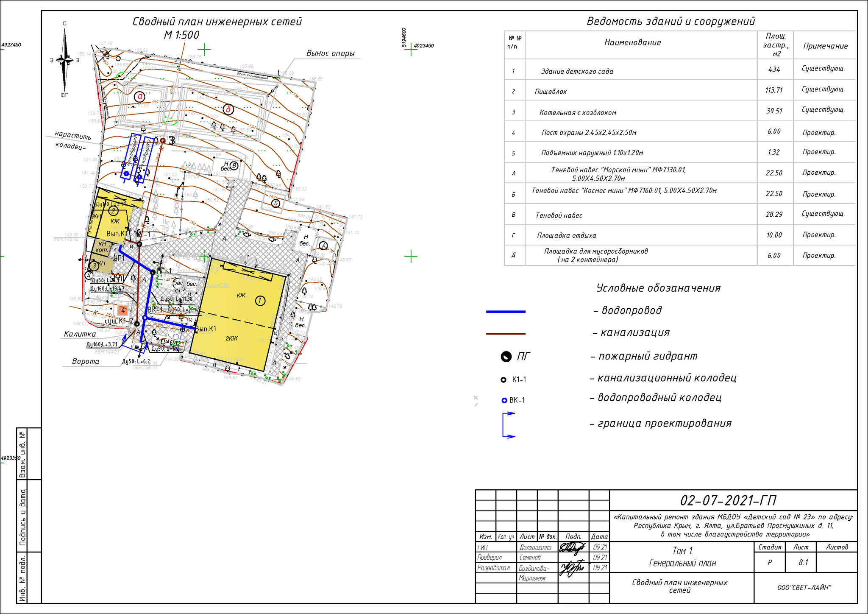The image size is (868, 614).
Task: Click the Калитка callout label
Action: click(80, 334)
